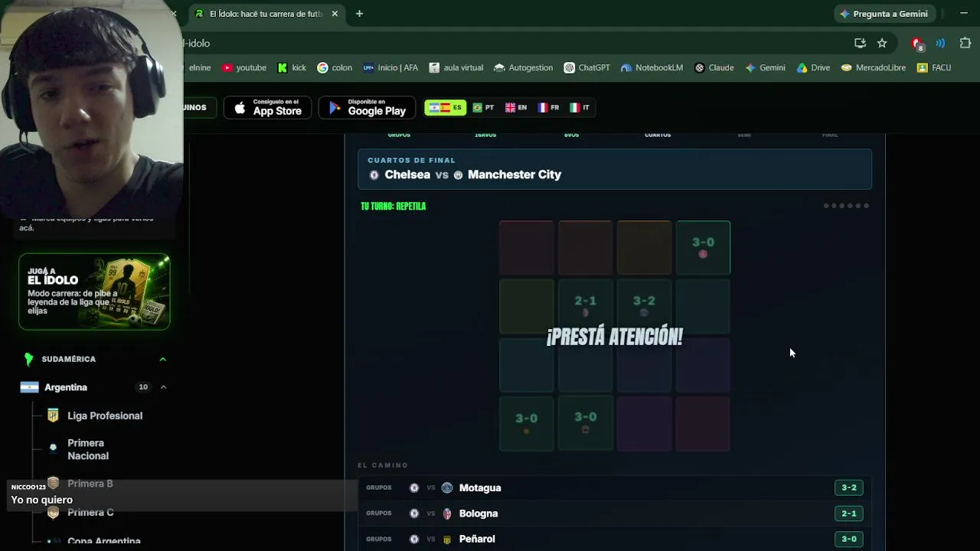The width and height of the screenshot is (980, 551).
Task: Click the Liga Profesional league badge icon
Action: click(x=53, y=416)
